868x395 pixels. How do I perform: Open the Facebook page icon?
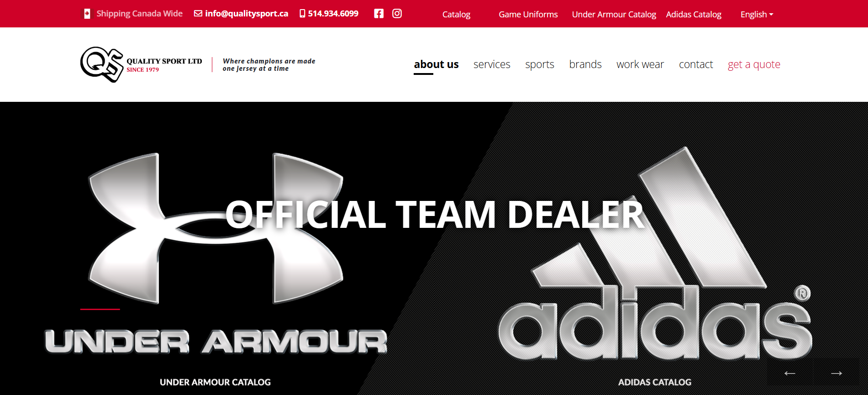pos(379,14)
